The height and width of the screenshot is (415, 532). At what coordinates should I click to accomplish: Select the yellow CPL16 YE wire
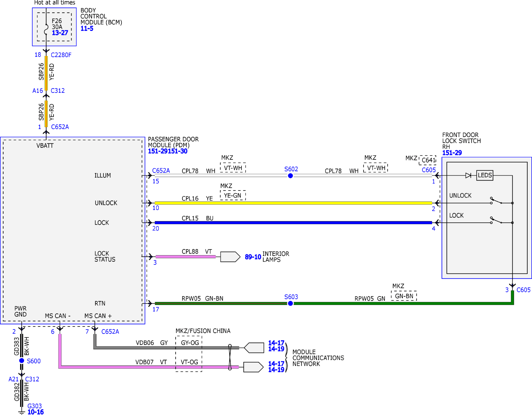[x=293, y=203]
